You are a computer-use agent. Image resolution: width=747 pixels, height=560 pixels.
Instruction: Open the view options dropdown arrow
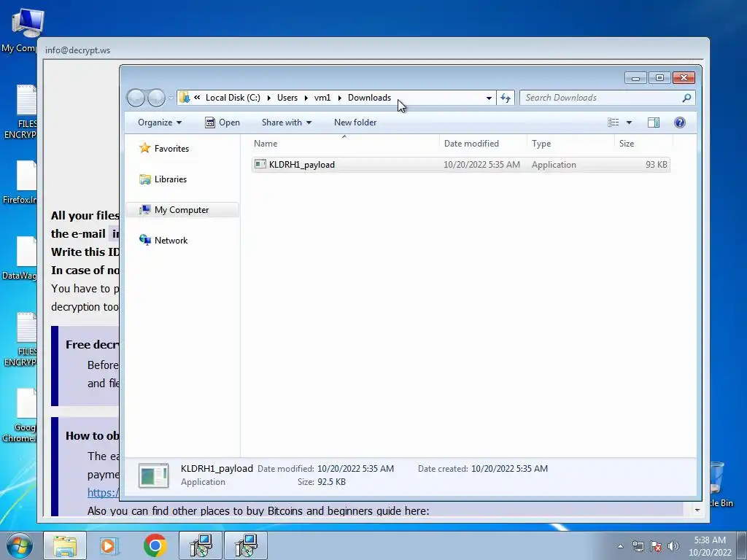tap(629, 122)
